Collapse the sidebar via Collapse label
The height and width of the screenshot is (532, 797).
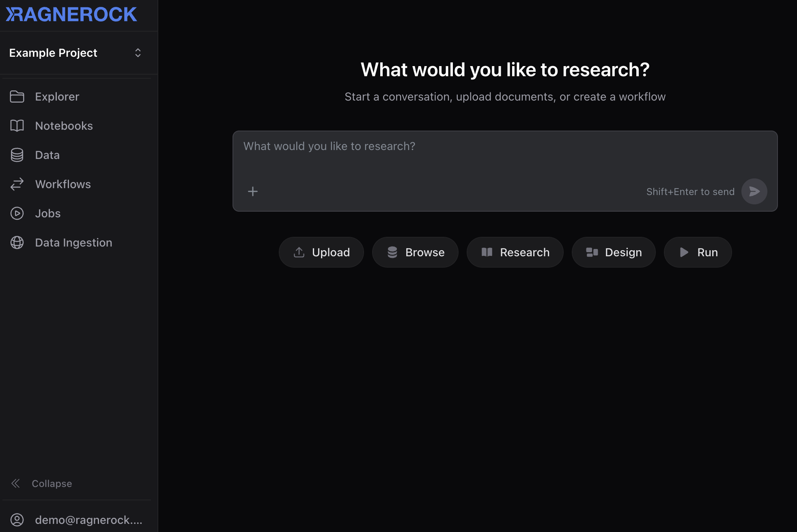click(52, 483)
